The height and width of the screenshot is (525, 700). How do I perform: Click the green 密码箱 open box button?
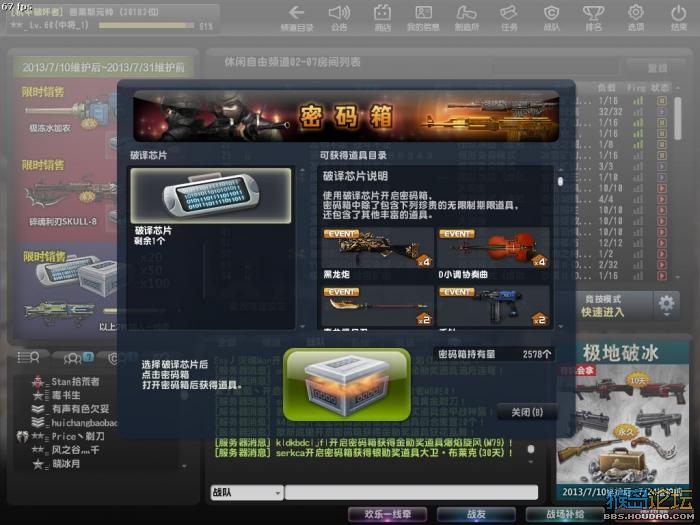point(347,385)
